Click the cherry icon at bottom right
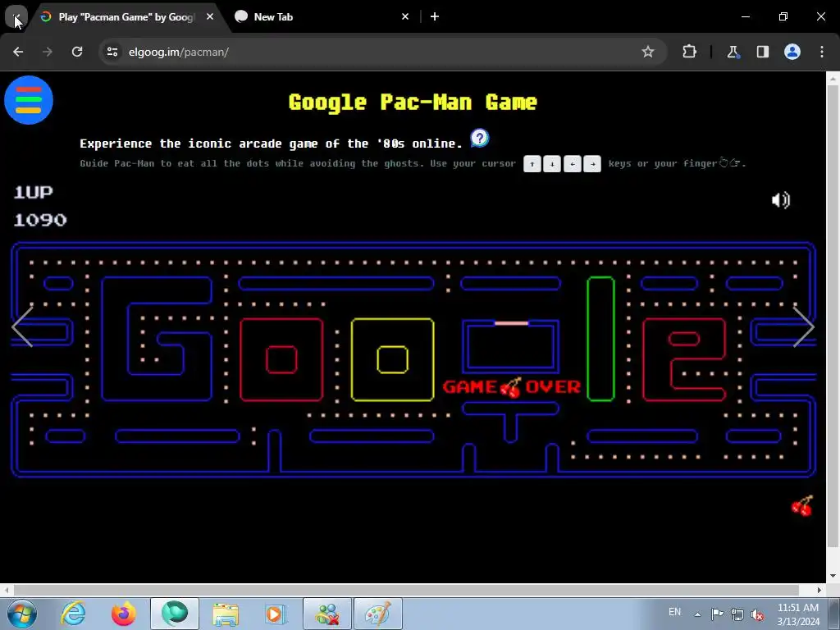 [802, 505]
